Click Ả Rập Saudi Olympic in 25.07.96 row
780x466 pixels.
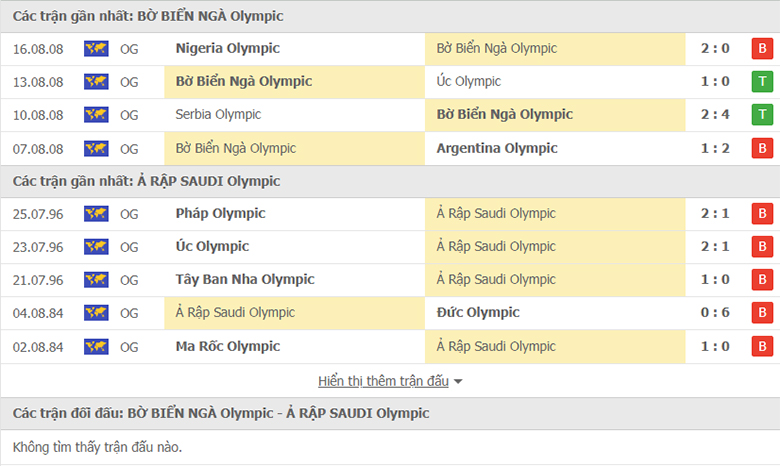pos(496,213)
